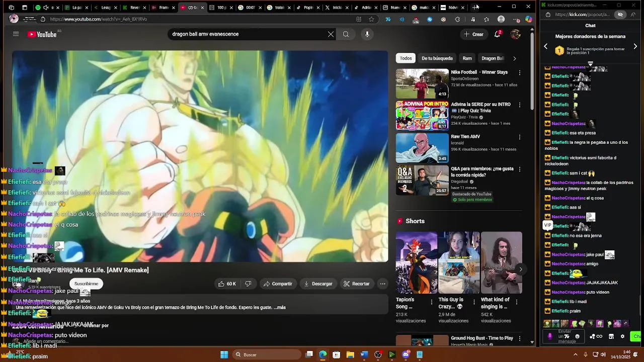Open YouTube Crear button
Viewport: 644px width, 362px height.
pyautogui.click(x=473, y=34)
